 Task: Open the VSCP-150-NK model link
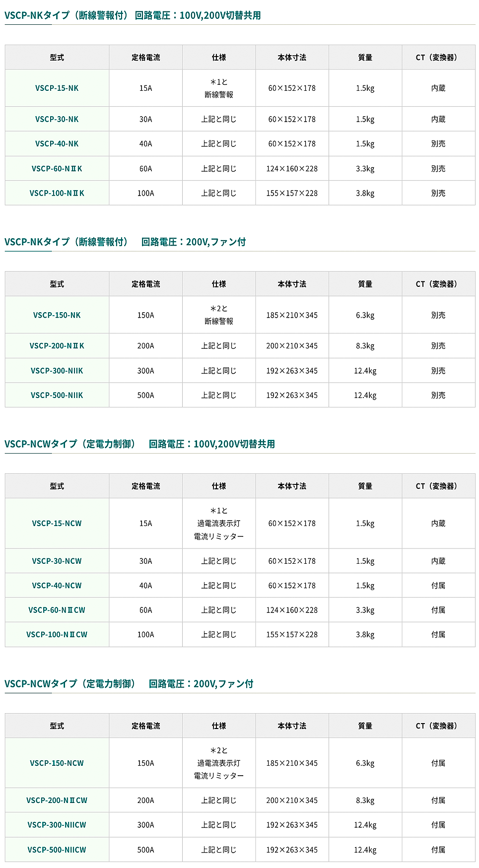[x=57, y=315]
